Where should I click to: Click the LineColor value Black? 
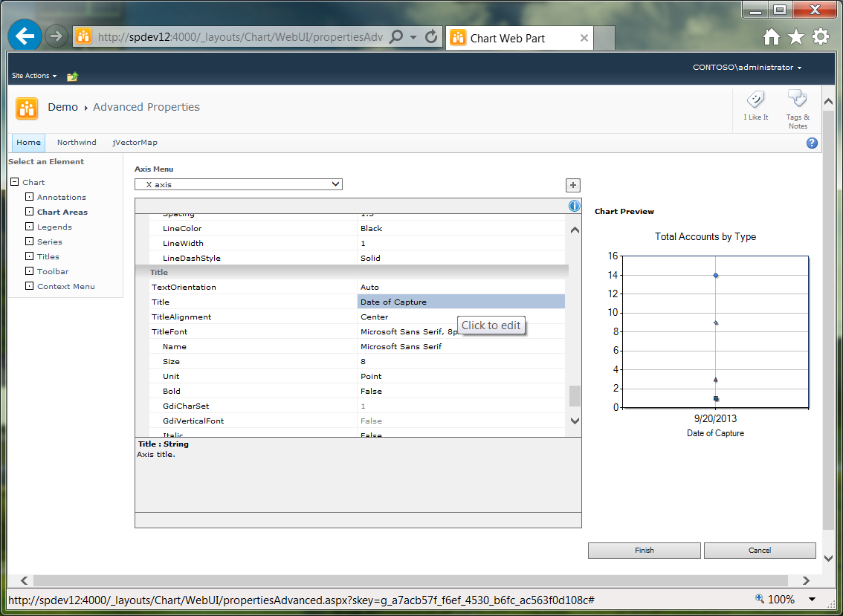[x=462, y=228]
